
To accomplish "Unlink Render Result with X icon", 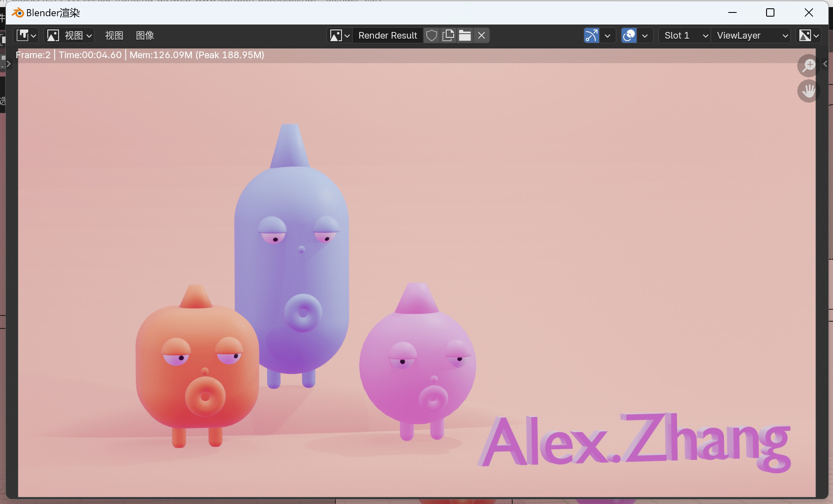I will pos(482,36).
